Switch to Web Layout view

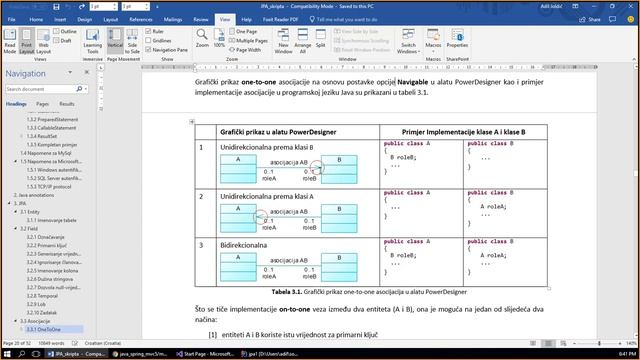(x=43, y=41)
